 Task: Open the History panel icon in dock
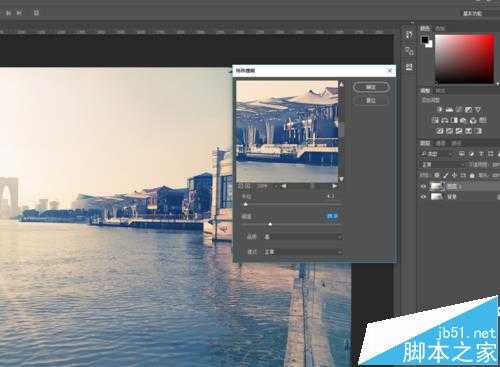tap(409, 35)
